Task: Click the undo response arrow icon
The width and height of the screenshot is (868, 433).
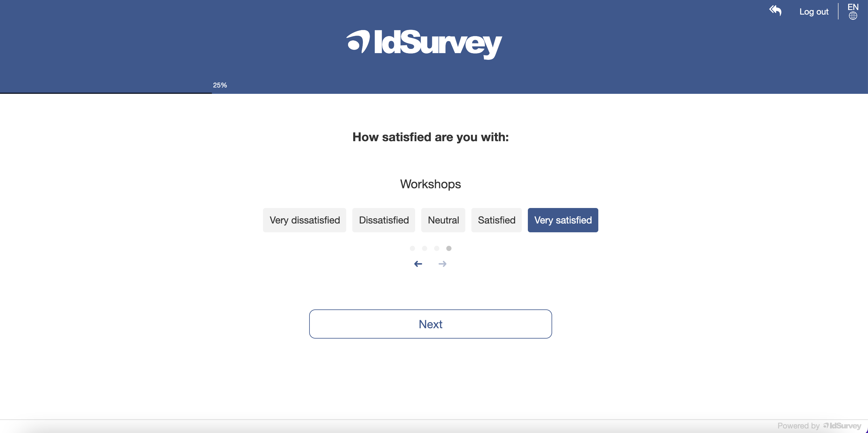Action: [775, 11]
